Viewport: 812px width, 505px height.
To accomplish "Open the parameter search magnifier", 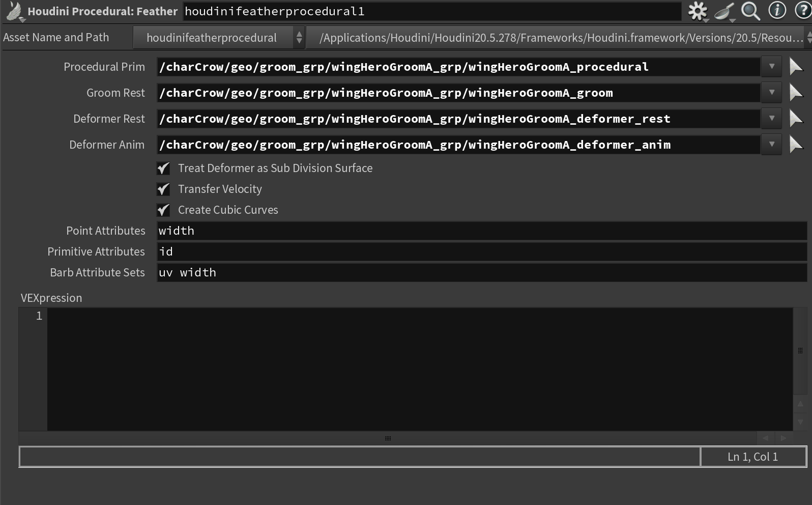I will [x=750, y=11].
